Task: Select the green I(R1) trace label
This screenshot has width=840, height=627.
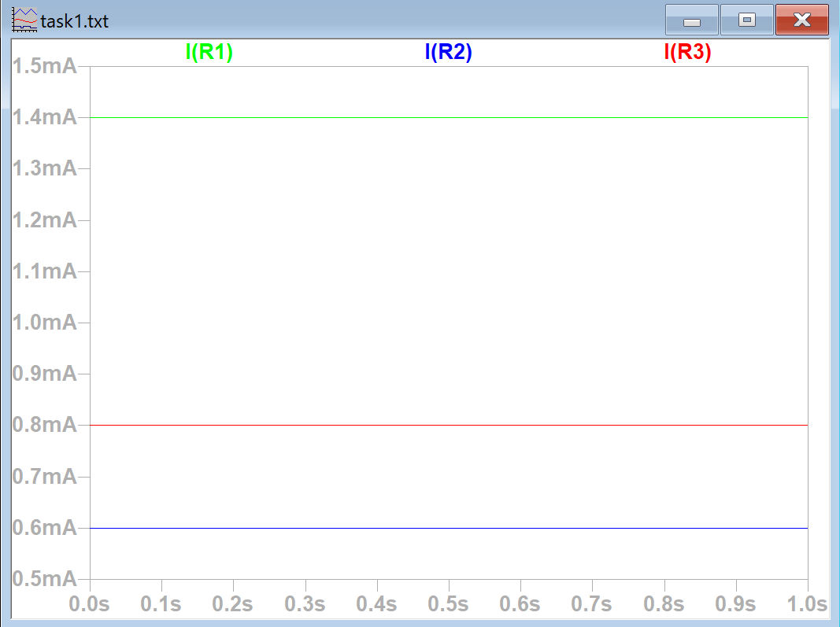Action: (209, 53)
